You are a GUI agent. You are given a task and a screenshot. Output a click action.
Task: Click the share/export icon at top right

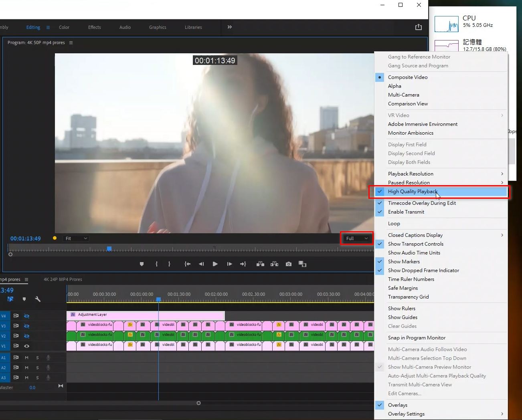(x=419, y=27)
